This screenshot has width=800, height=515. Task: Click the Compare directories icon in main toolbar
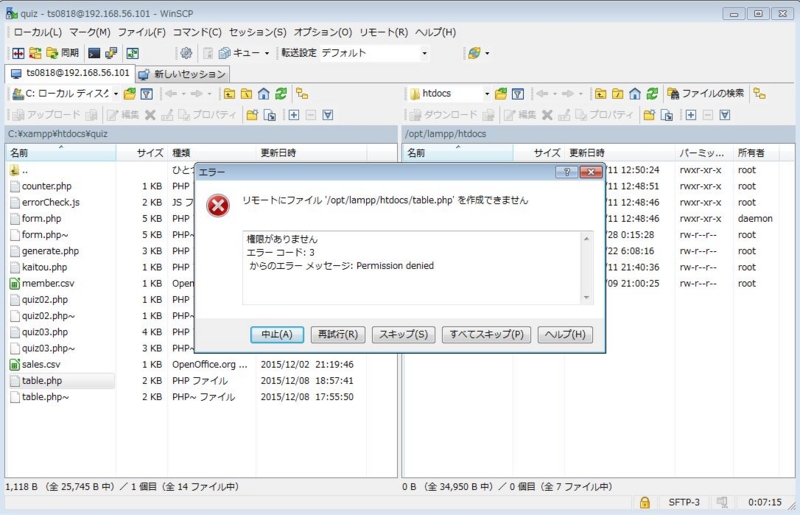tap(18, 53)
